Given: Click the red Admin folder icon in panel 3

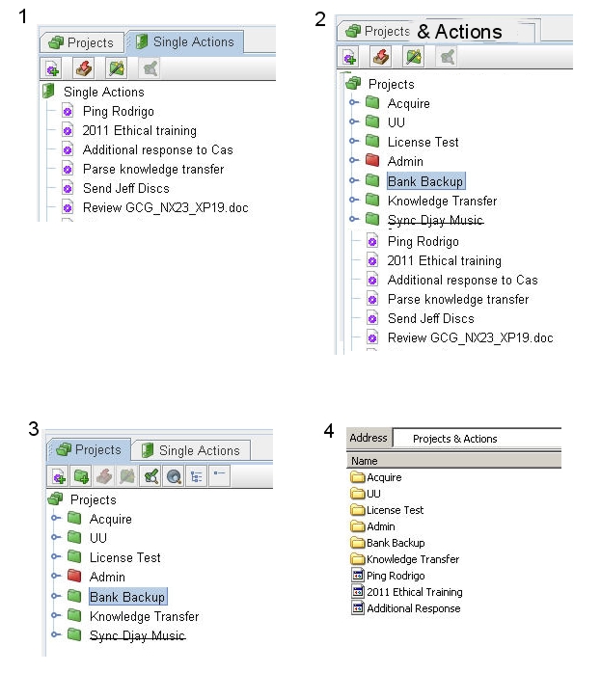Looking at the screenshot, I should (x=74, y=577).
